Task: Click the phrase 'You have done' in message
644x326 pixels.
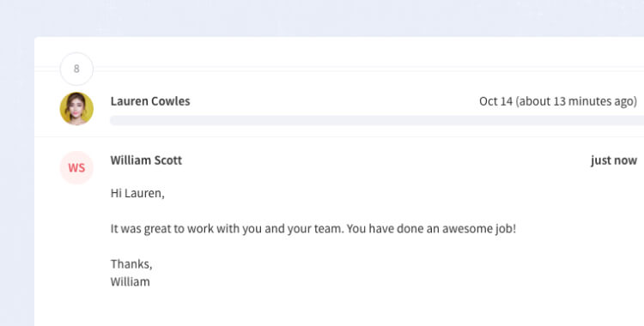Action: point(386,228)
